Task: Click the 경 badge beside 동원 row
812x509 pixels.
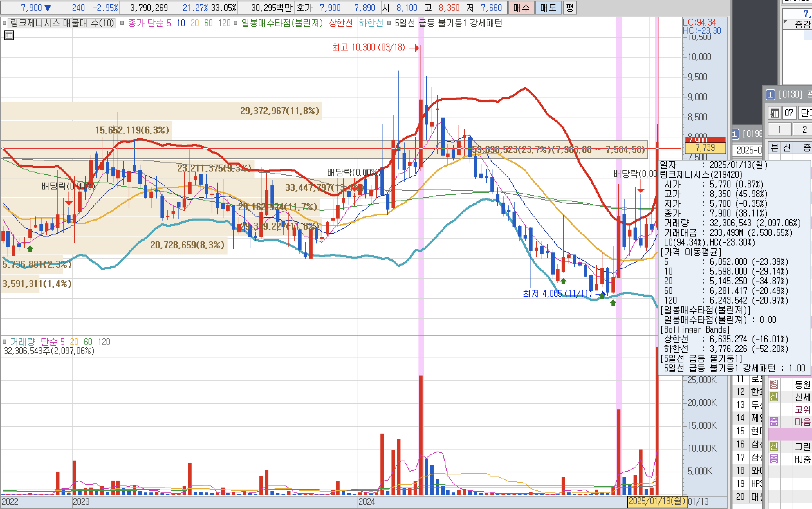Action: tap(774, 384)
